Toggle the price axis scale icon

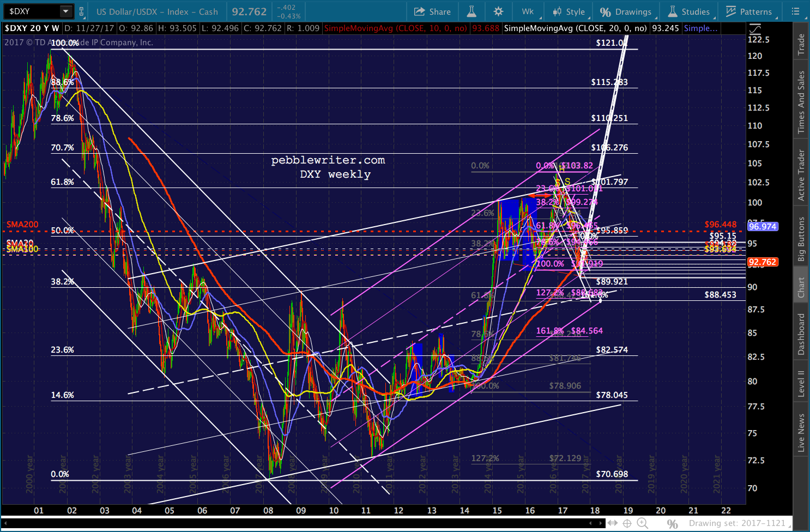point(755,29)
